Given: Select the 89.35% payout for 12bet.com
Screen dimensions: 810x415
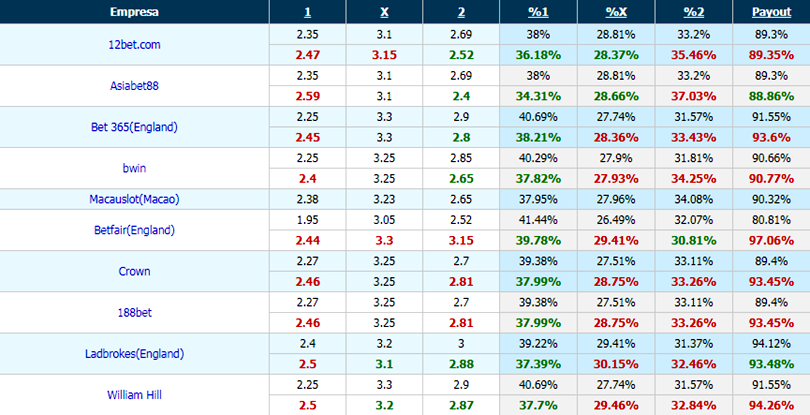Looking at the screenshot, I should pyautogui.click(x=771, y=55).
